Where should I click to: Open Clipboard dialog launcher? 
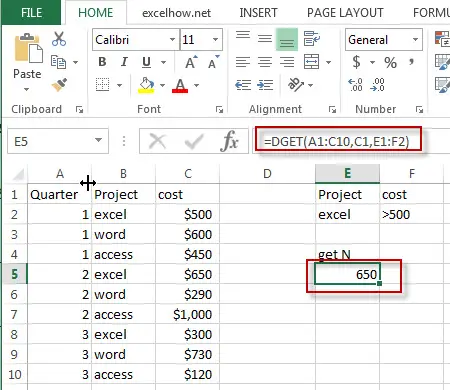[79, 109]
